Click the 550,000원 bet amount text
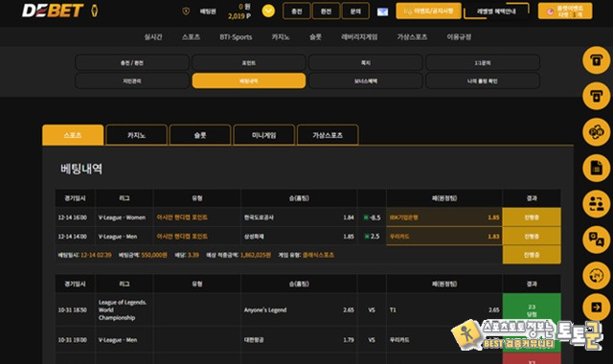 pyautogui.click(x=154, y=255)
